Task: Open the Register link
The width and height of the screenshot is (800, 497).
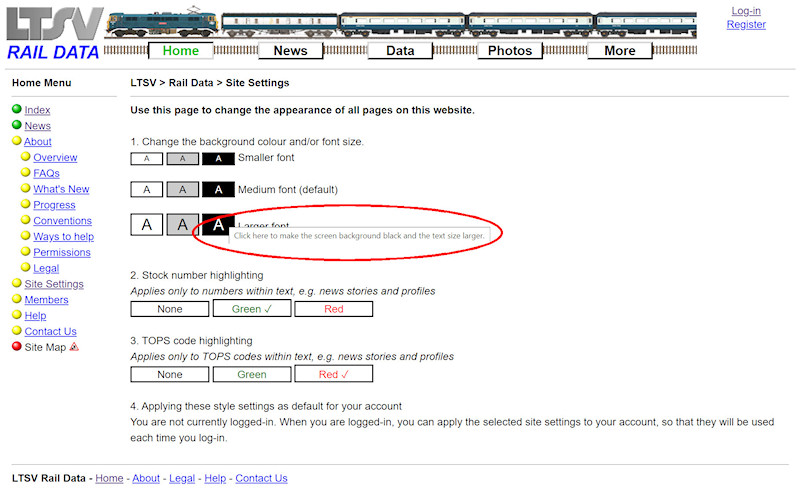Action: coord(746,25)
